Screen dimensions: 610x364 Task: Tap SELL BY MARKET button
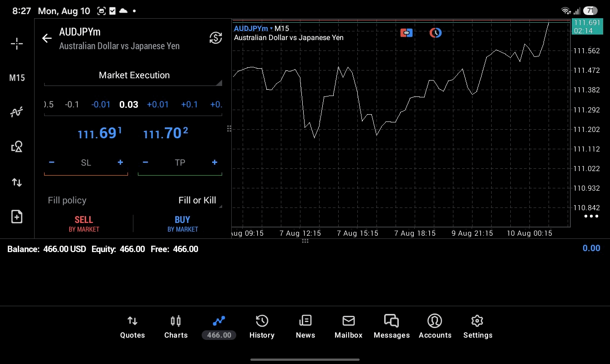click(84, 224)
